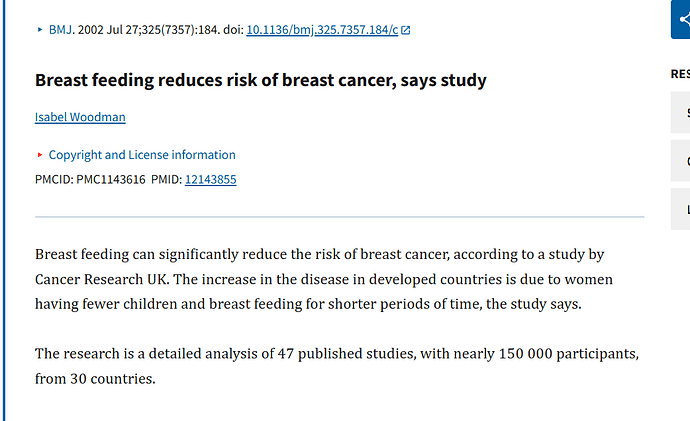This screenshot has width=690, height=421.
Task: Click the first gray resources sidebar button
Action: [x=680, y=113]
